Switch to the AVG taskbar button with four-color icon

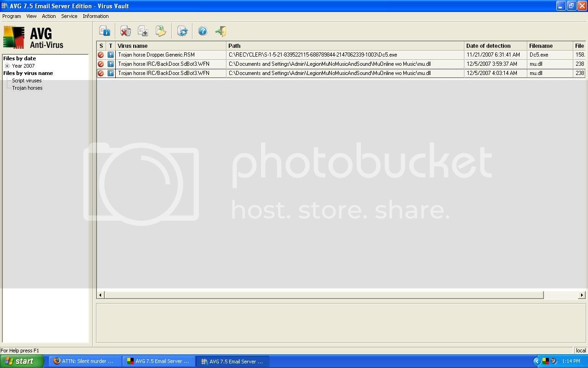[159, 361]
